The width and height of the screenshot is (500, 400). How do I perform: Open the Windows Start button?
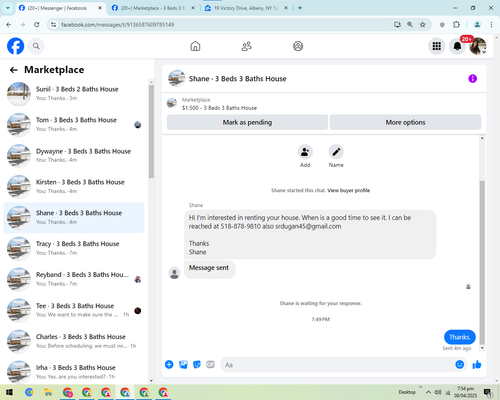click(9, 392)
